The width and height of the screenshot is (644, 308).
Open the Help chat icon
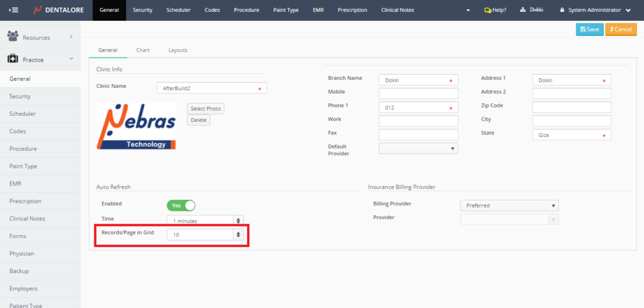(487, 10)
